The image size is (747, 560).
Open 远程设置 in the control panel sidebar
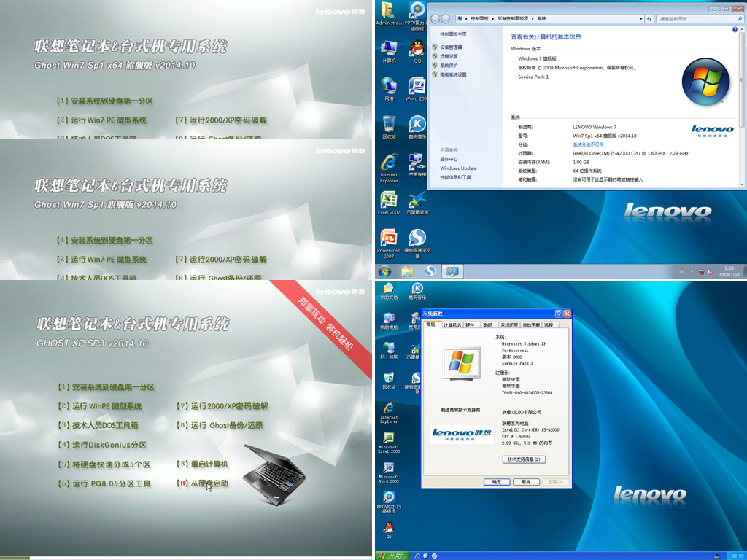(449, 56)
